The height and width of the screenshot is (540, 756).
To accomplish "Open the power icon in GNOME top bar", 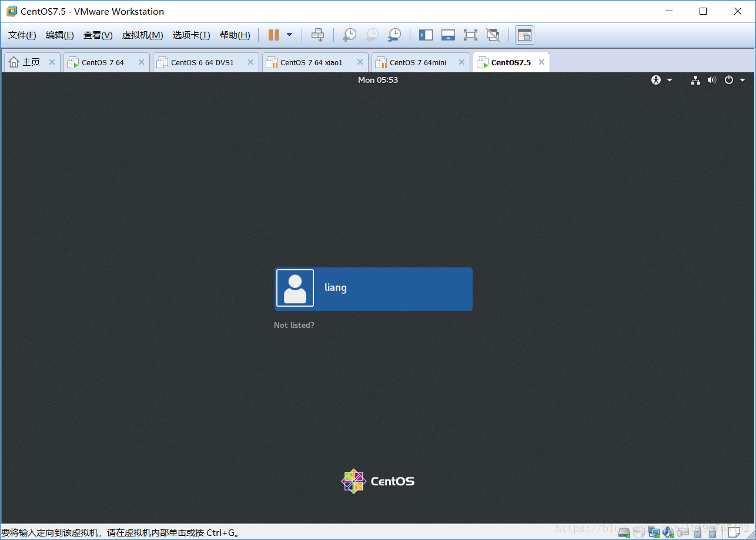I will tap(729, 80).
